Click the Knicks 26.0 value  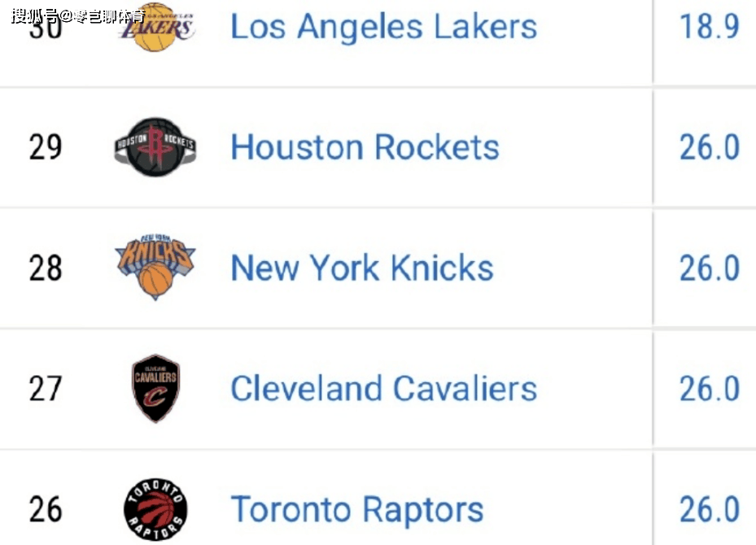(709, 268)
